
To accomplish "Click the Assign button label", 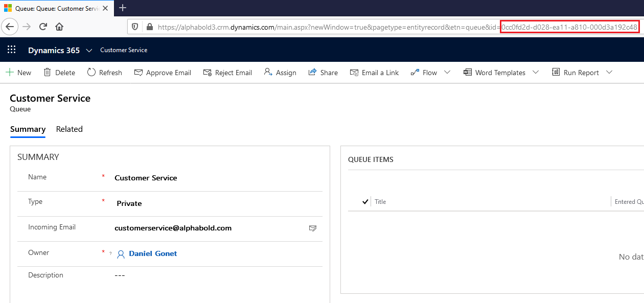I will (x=286, y=73).
